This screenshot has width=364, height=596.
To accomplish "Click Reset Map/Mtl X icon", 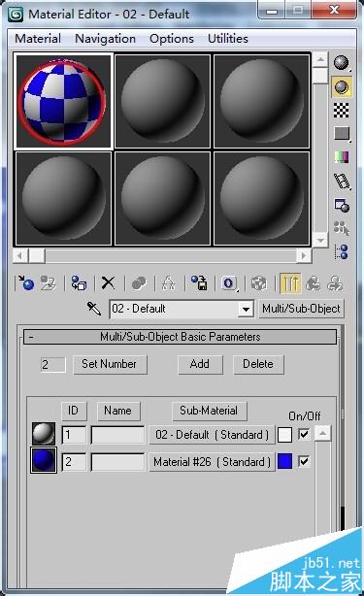I will [109, 283].
